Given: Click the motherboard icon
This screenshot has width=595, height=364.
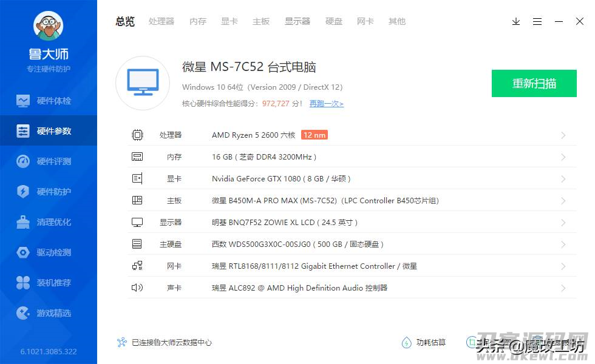Looking at the screenshot, I should tap(137, 200).
